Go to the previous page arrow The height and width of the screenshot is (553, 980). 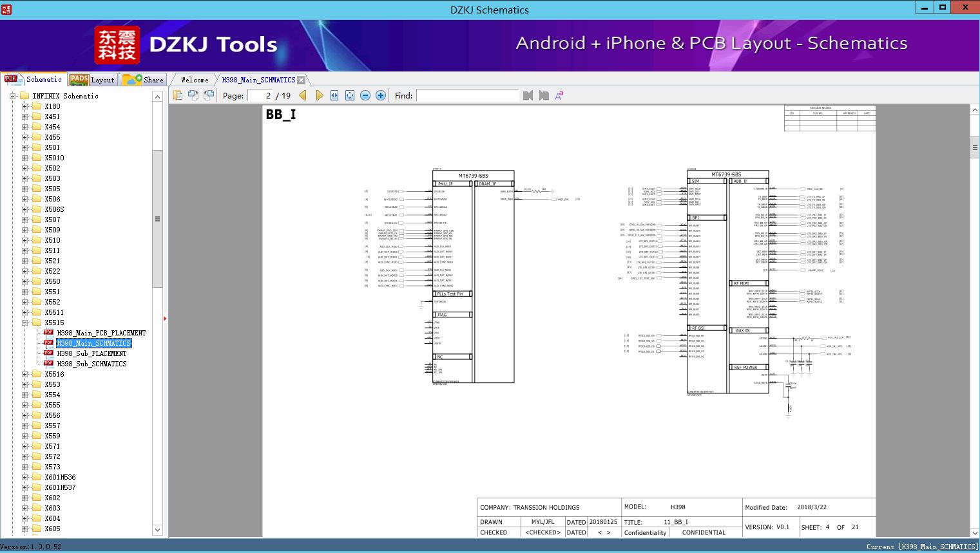point(303,95)
